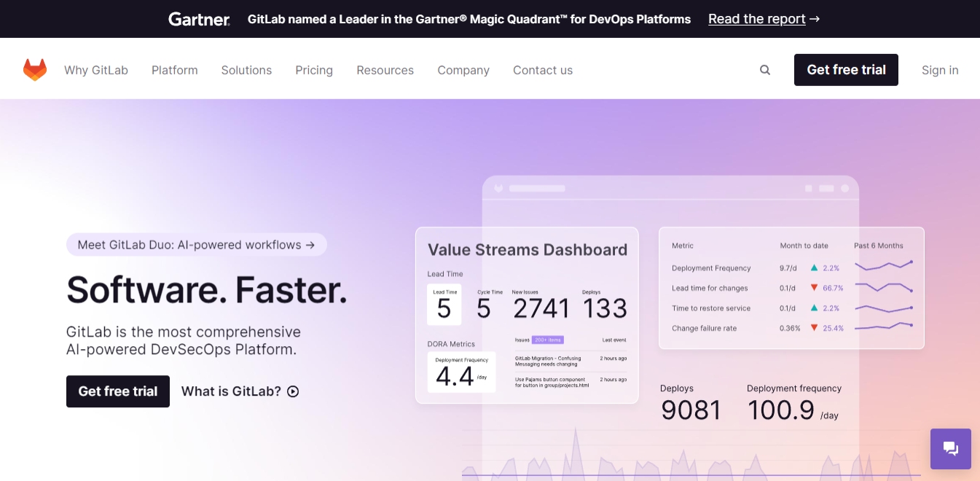Select the Lead time for changes label
Screen dimensions: 980x481
710,288
